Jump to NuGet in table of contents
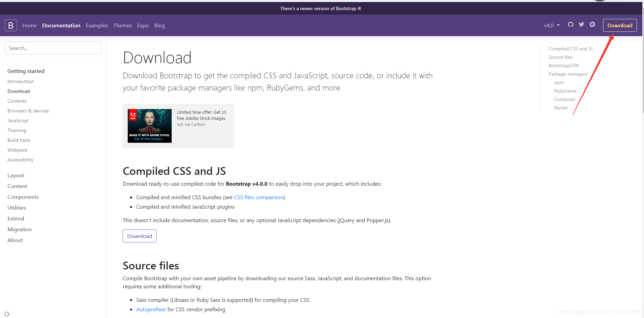The width and height of the screenshot is (644, 318). tap(561, 108)
